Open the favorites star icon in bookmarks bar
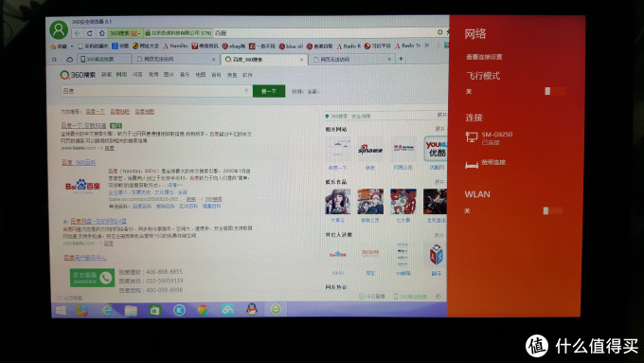 (53, 46)
